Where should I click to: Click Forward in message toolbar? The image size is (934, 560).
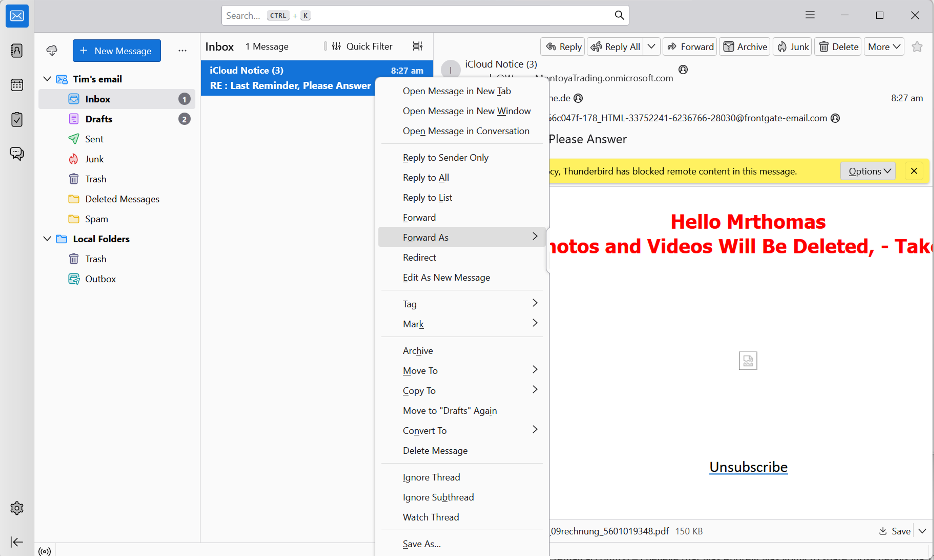tap(690, 46)
